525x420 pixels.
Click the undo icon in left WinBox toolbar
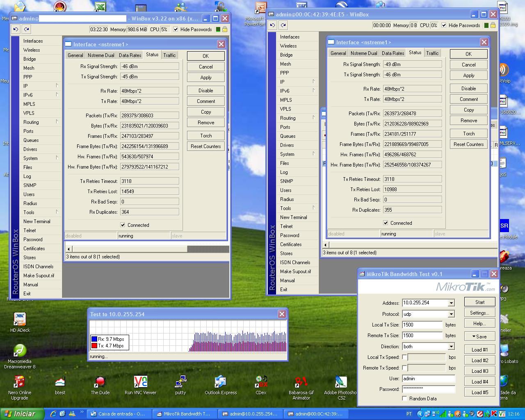pyautogui.click(x=16, y=29)
